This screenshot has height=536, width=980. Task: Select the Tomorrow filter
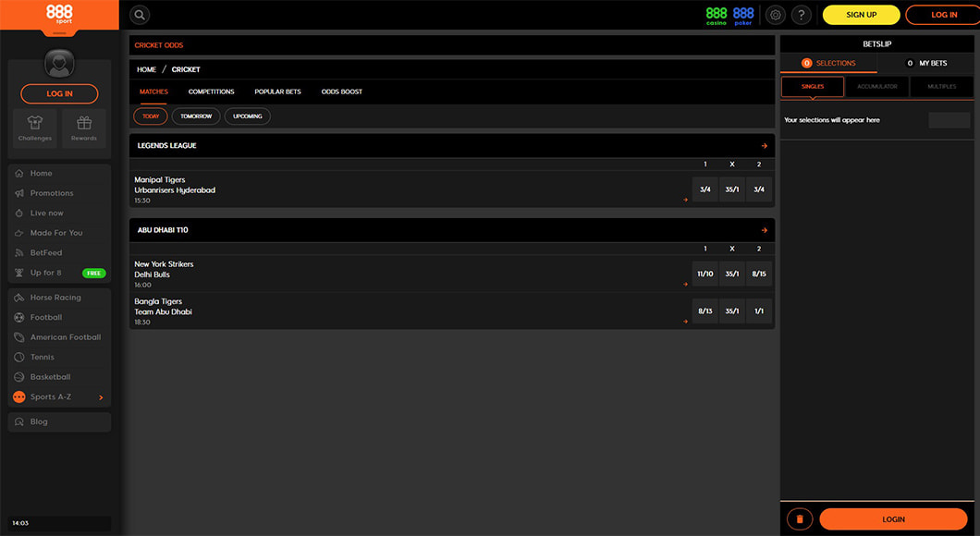[x=196, y=116]
